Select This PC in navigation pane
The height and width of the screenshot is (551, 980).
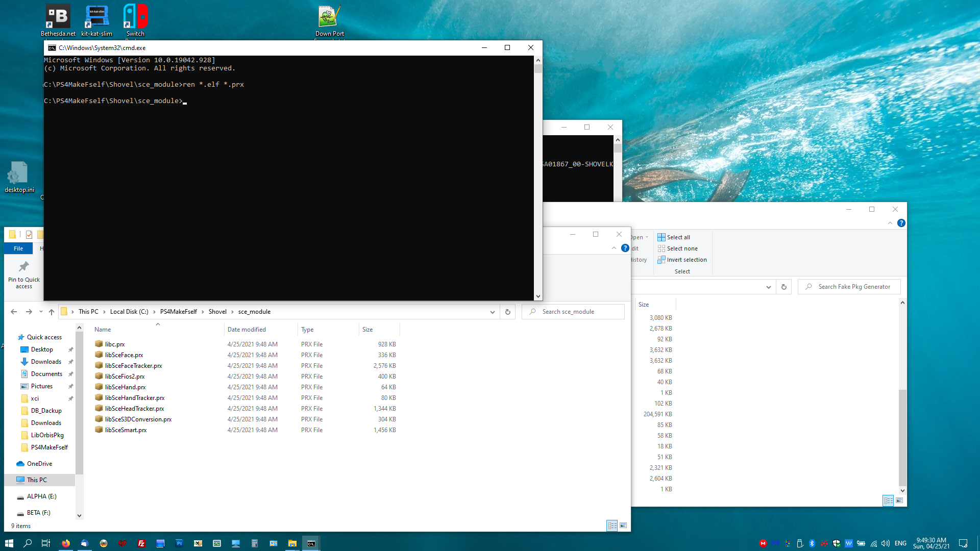pyautogui.click(x=37, y=480)
